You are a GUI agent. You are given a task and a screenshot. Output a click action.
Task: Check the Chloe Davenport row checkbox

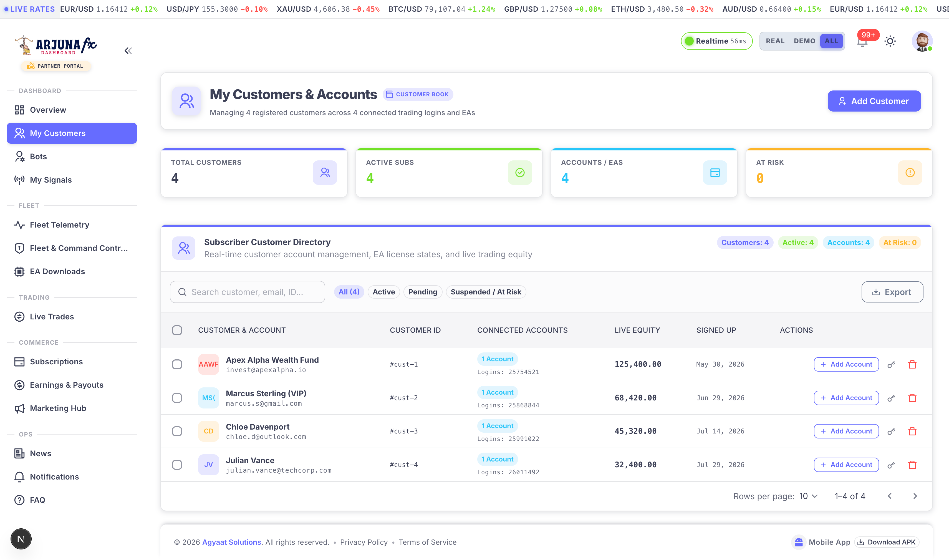point(177,431)
